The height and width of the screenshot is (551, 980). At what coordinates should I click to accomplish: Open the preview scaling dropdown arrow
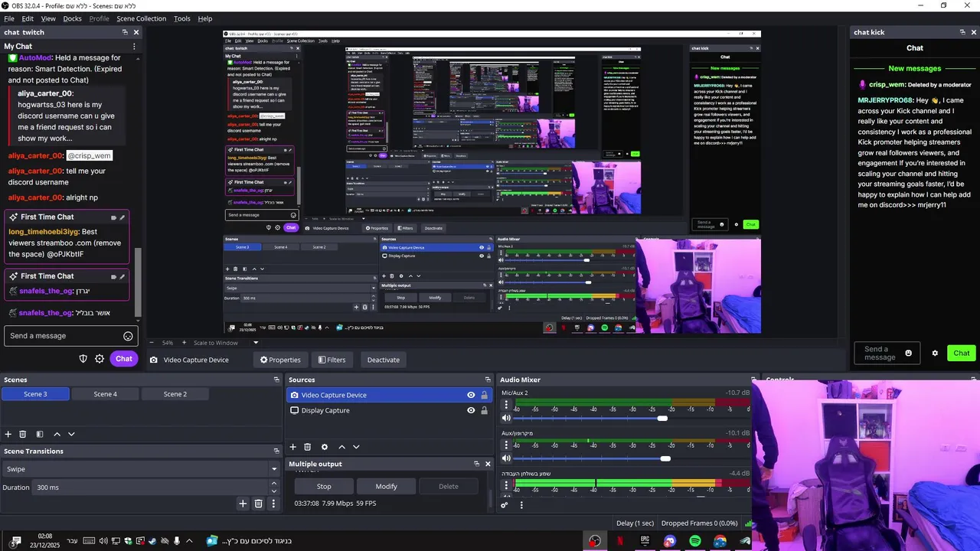pos(256,343)
